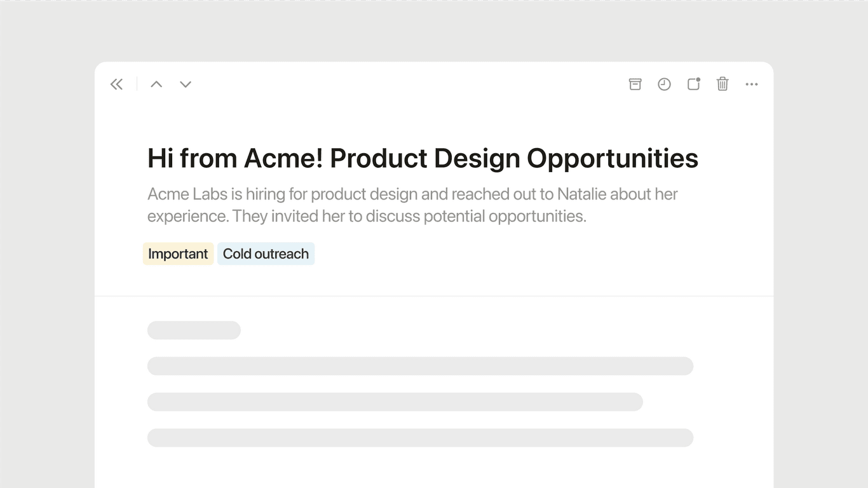Click the first full-width placeholder line
Viewport: 868px width, 488px height.
(x=420, y=366)
